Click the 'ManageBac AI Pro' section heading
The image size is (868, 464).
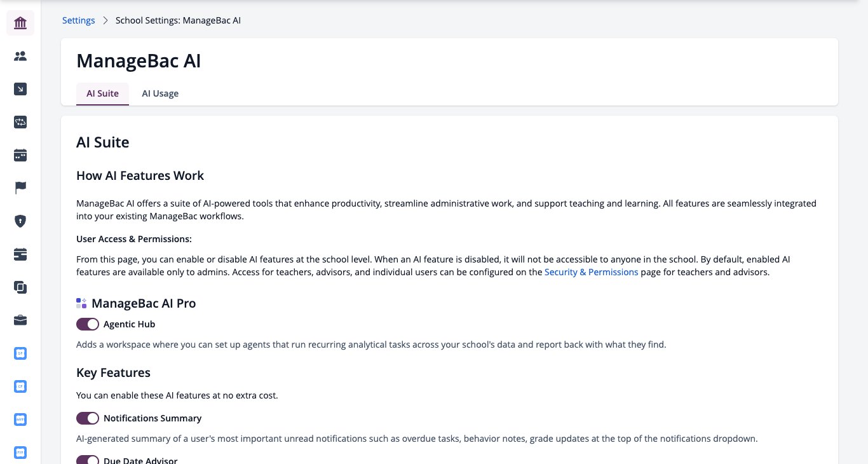pos(144,303)
